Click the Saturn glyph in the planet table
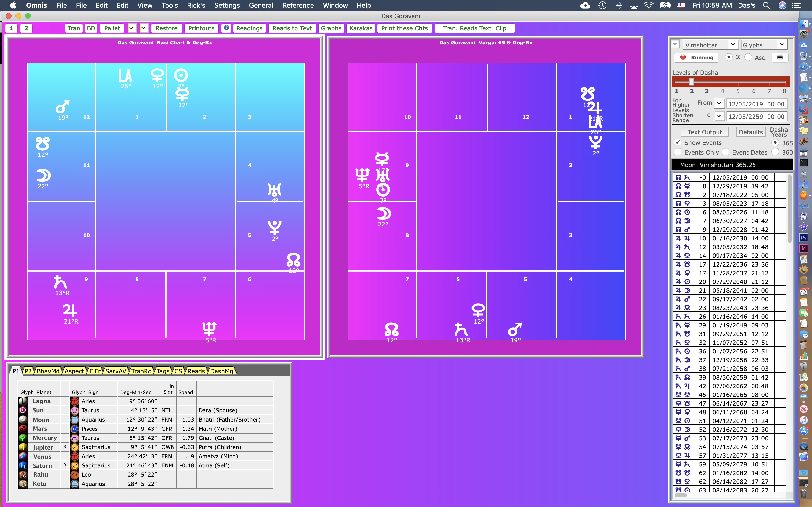This screenshot has height=507, width=812. pos(23,465)
